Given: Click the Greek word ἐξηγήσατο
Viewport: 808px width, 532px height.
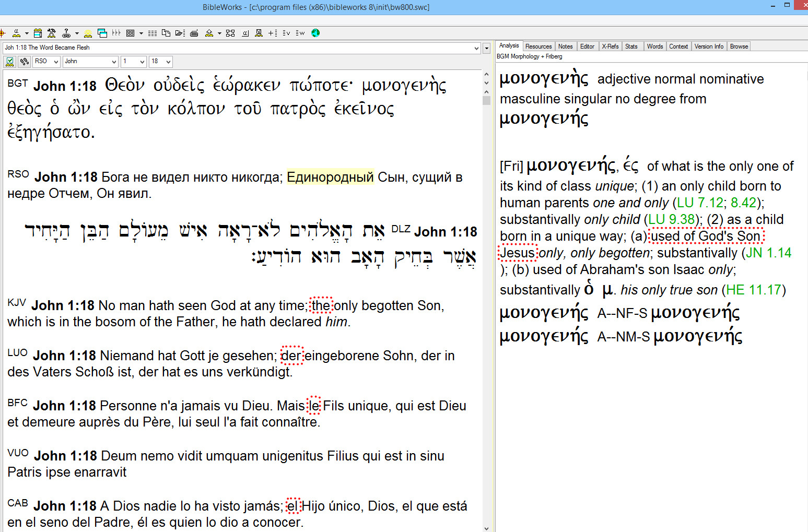Looking at the screenshot, I should (51, 132).
